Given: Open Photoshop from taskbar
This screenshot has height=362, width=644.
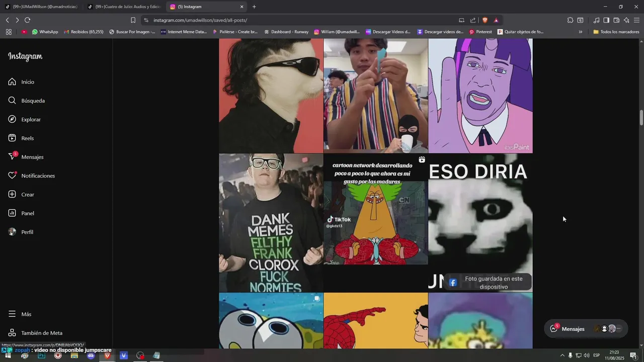Looking at the screenshot, I should (41, 355).
